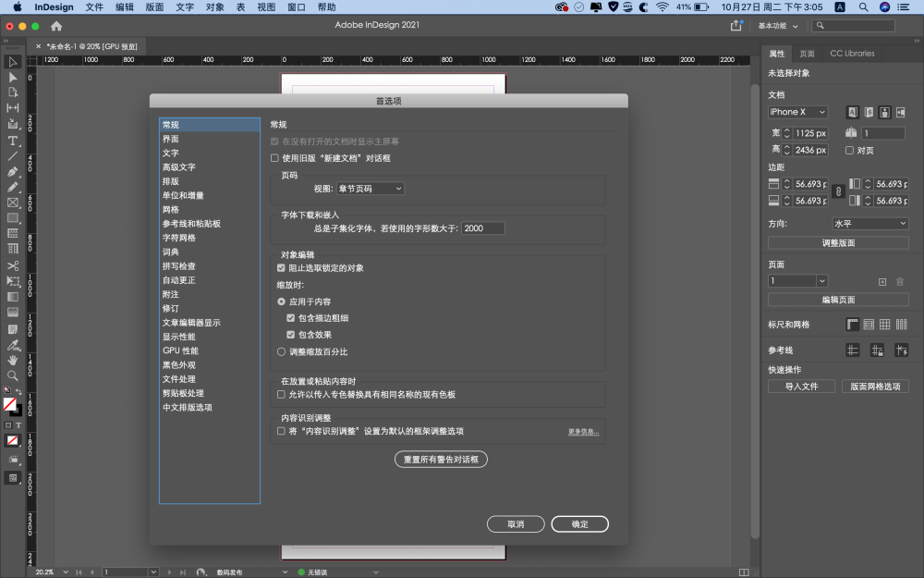924x578 pixels.
Task: Toggle margin link chain icon
Action: tap(838, 192)
